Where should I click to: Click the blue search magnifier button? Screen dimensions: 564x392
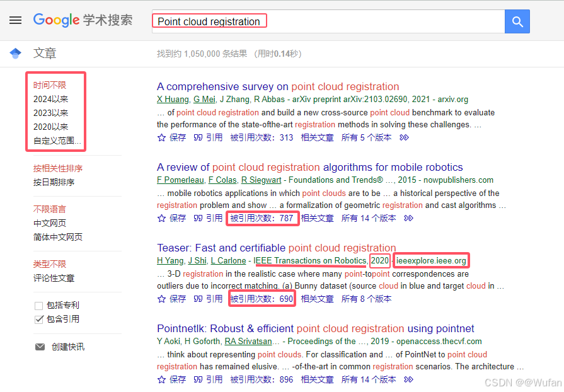(517, 21)
